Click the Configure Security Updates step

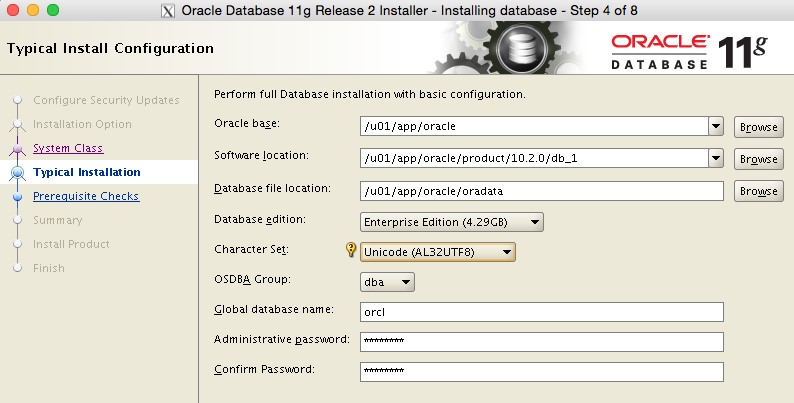(106, 100)
